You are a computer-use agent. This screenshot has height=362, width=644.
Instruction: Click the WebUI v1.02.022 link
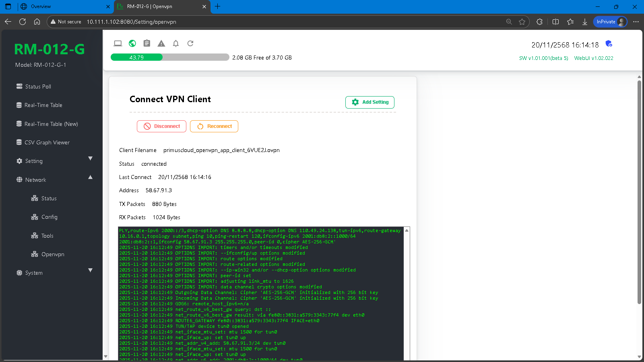pyautogui.click(x=594, y=58)
